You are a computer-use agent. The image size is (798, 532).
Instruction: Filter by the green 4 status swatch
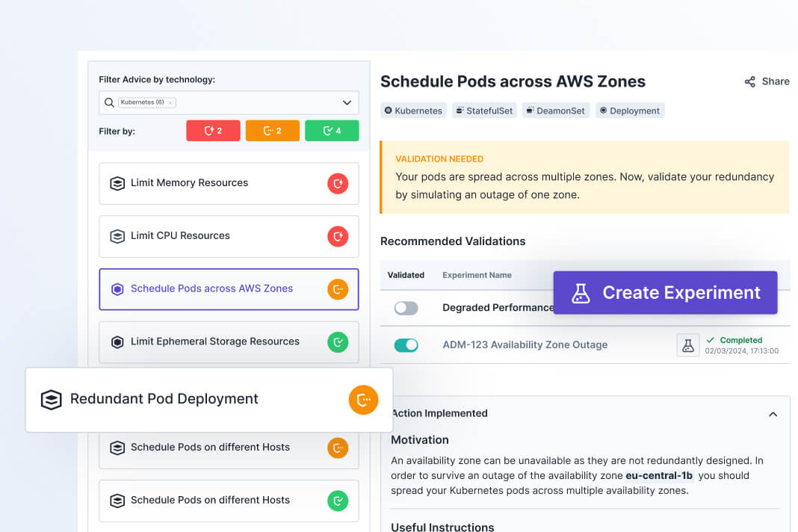(332, 131)
